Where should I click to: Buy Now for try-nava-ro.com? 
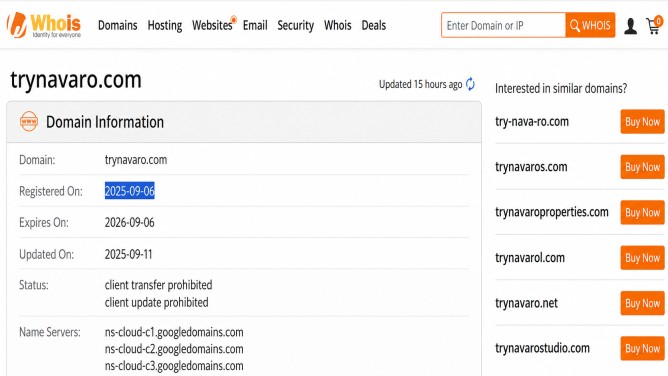(x=642, y=121)
